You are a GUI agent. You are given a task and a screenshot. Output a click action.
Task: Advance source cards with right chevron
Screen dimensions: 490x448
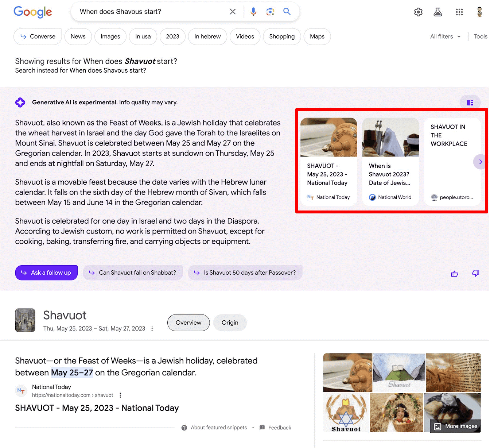pyautogui.click(x=480, y=162)
